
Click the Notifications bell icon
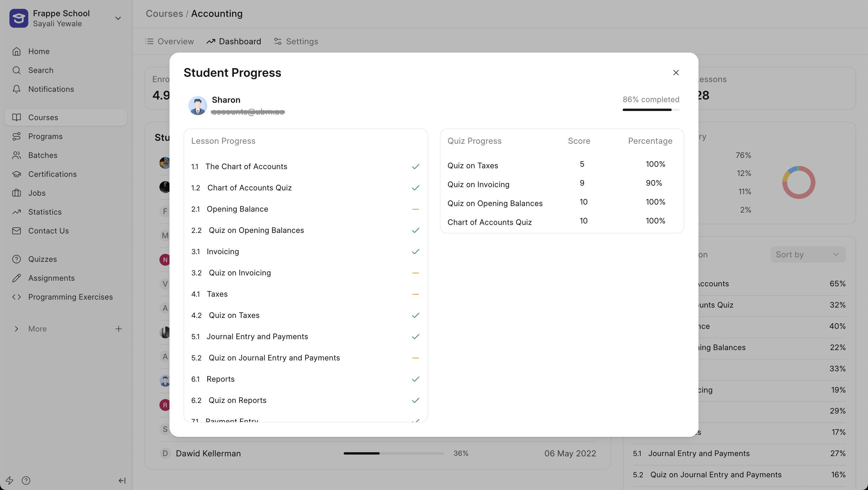pos(17,89)
